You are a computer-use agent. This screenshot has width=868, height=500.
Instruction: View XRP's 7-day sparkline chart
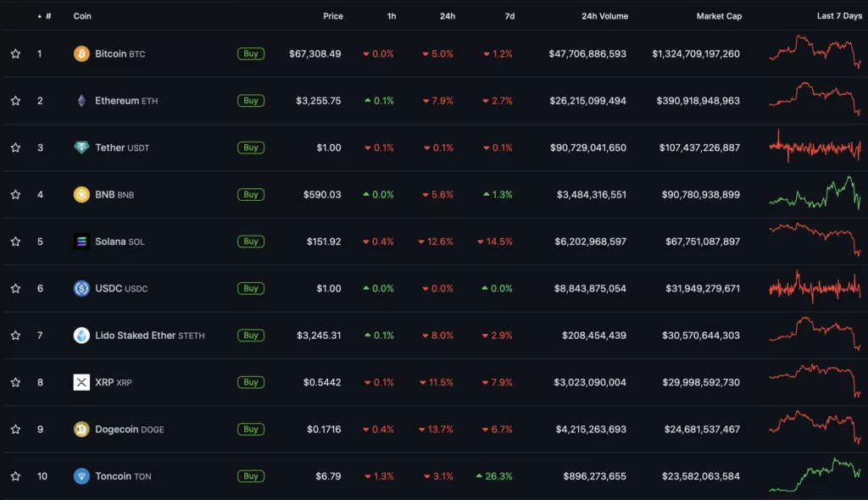coord(815,381)
